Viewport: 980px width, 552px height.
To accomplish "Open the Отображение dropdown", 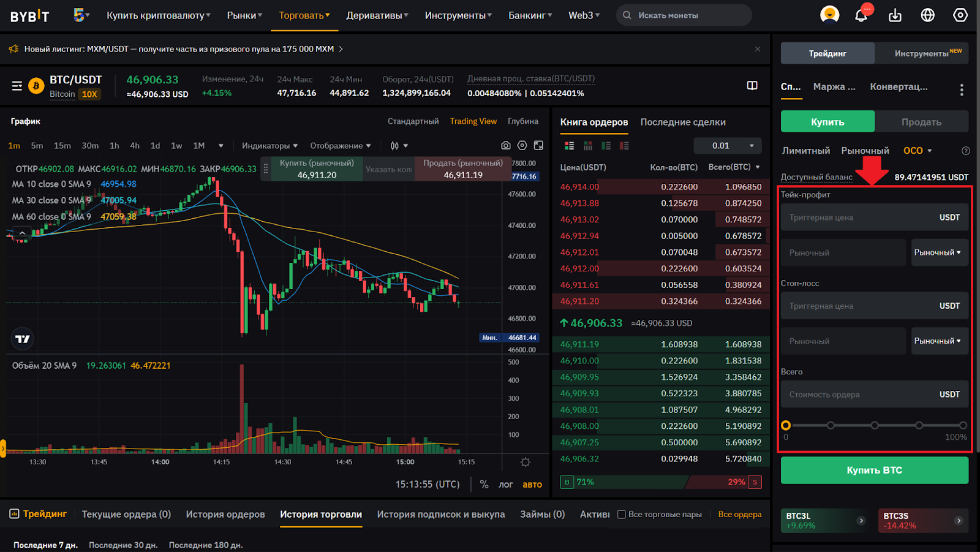I will click(x=341, y=146).
